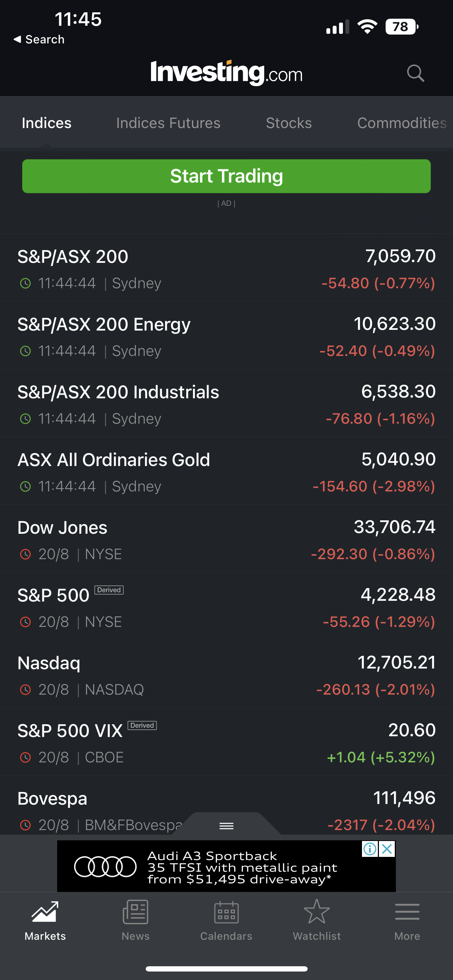Open the Dow Jones index row
The height and width of the screenshot is (980, 453).
click(x=226, y=539)
